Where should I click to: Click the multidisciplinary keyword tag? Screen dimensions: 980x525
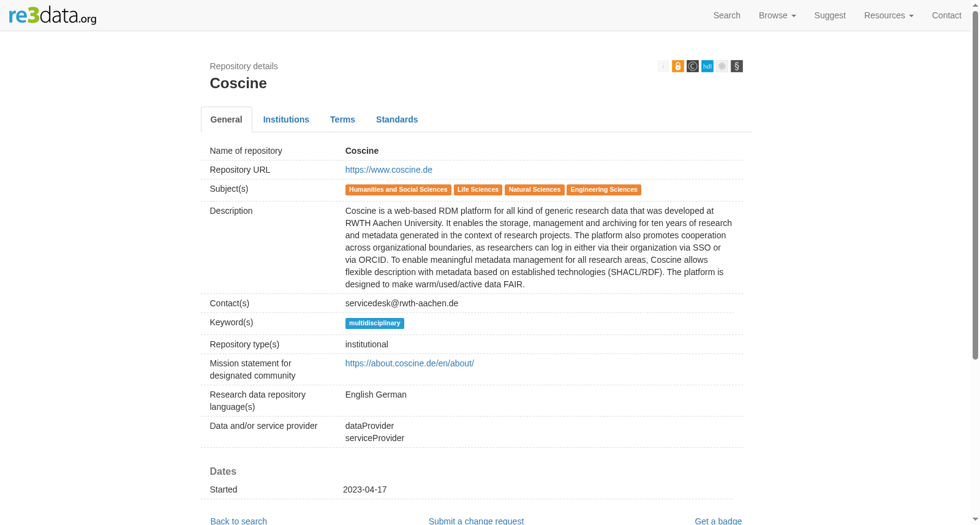(375, 323)
